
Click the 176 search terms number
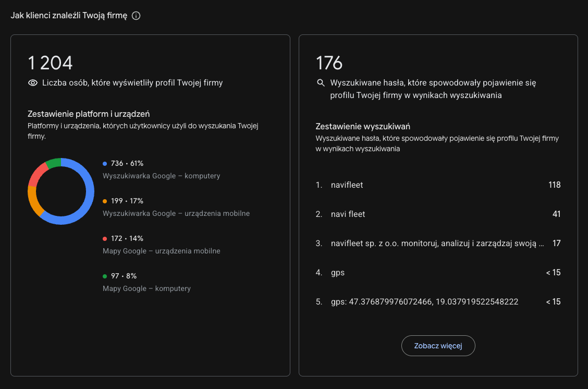coord(329,63)
